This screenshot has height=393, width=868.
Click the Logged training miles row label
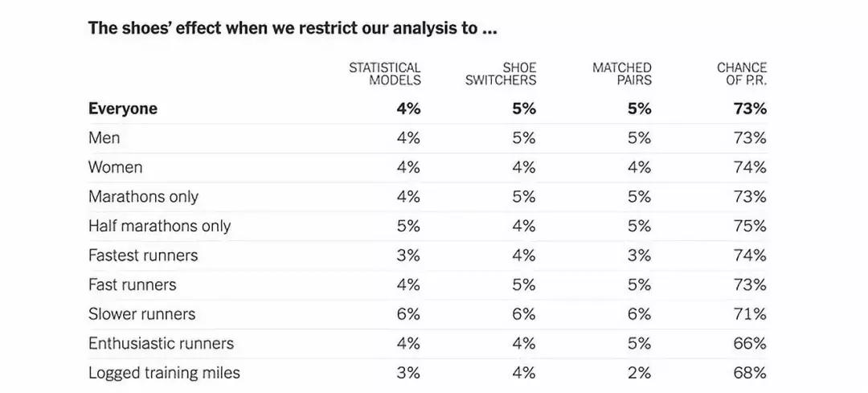point(164,373)
